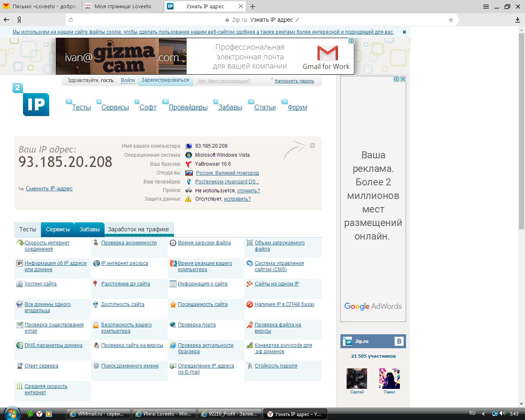Screen dimensions: 525x420
Task: Open 'Статьи' in top navigation
Action: (x=265, y=107)
